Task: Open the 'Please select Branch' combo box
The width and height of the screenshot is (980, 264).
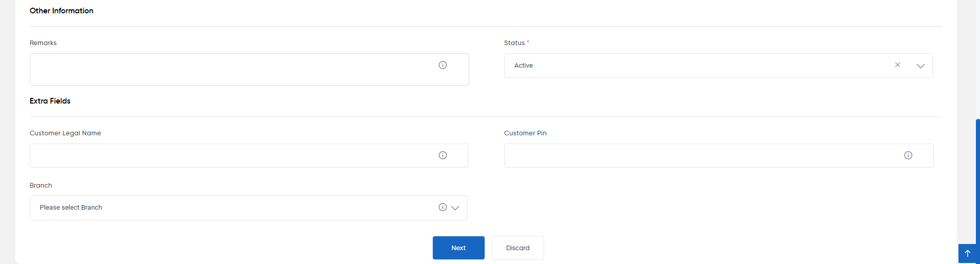Action: coord(248,208)
